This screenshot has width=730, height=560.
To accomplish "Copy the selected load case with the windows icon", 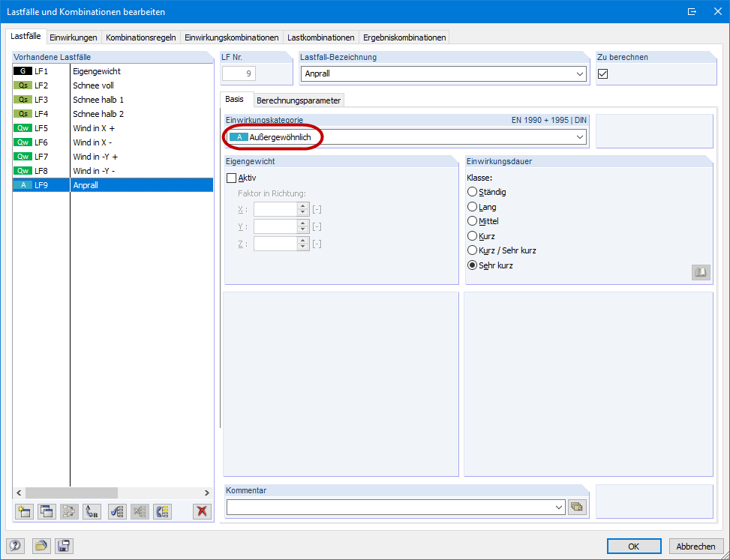I will point(47,511).
